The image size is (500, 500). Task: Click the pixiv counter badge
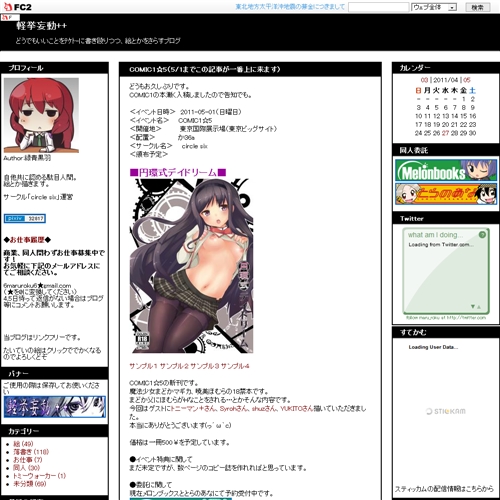[25, 218]
